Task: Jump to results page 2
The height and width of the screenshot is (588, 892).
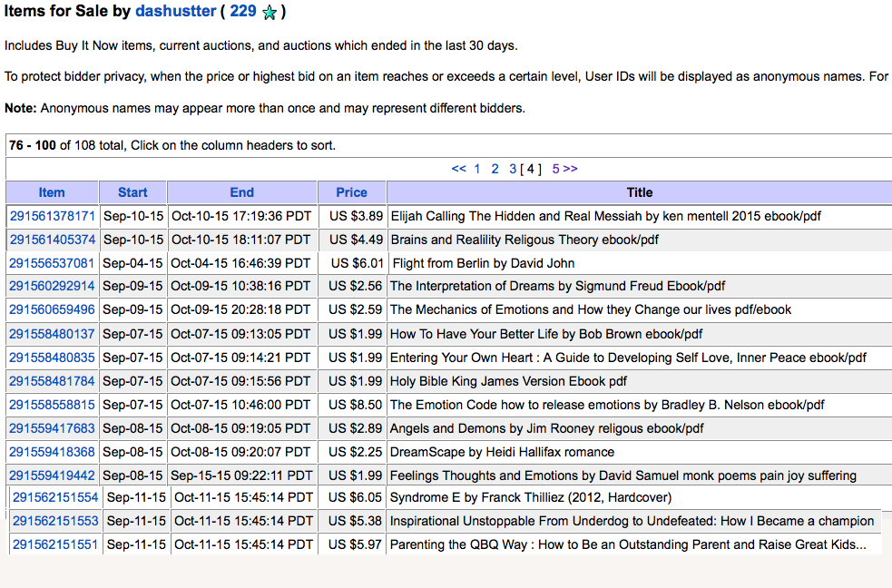Action: (x=495, y=169)
